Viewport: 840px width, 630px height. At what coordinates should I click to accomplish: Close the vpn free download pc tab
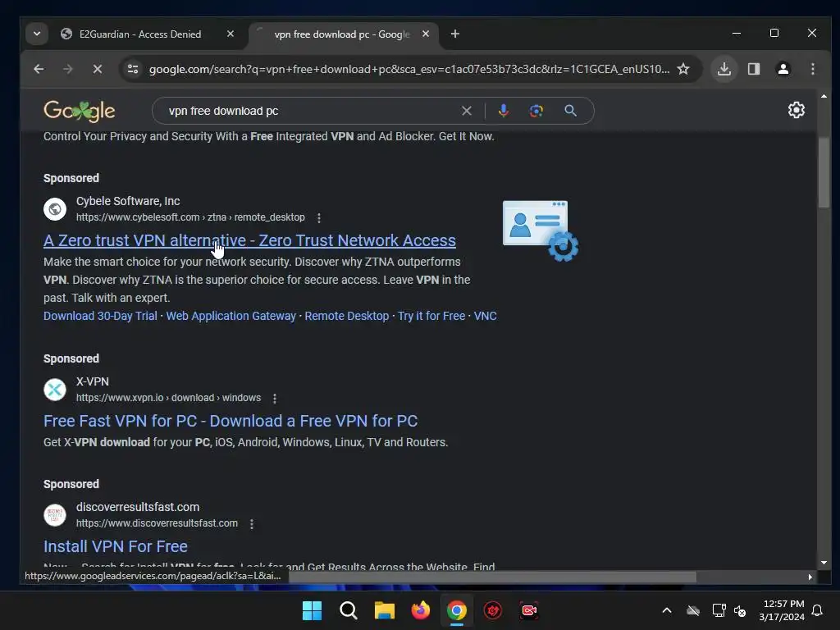(426, 34)
